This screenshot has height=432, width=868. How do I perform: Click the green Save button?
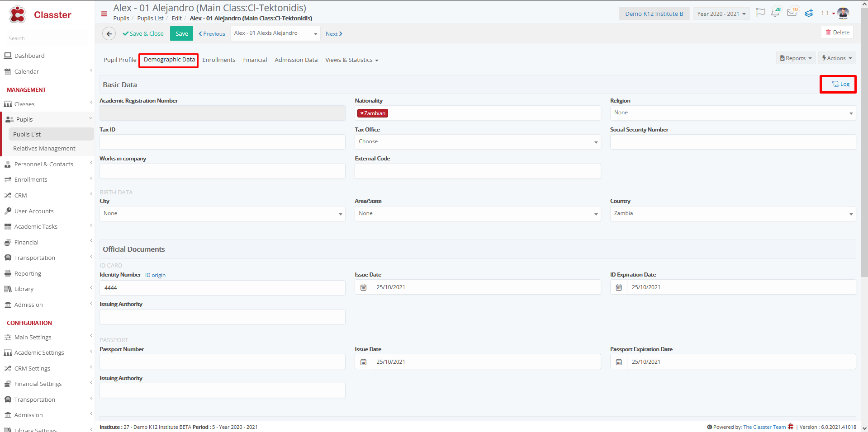coord(181,33)
